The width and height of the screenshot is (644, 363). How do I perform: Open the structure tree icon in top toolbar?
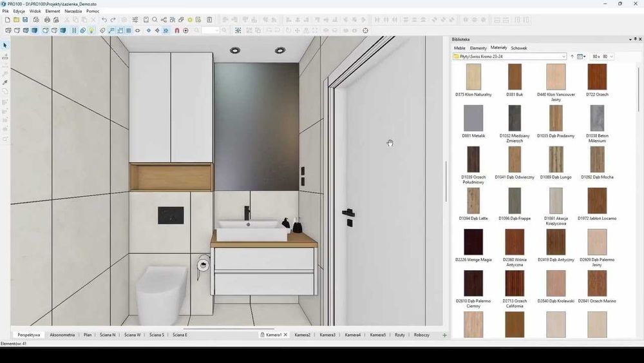point(164,20)
